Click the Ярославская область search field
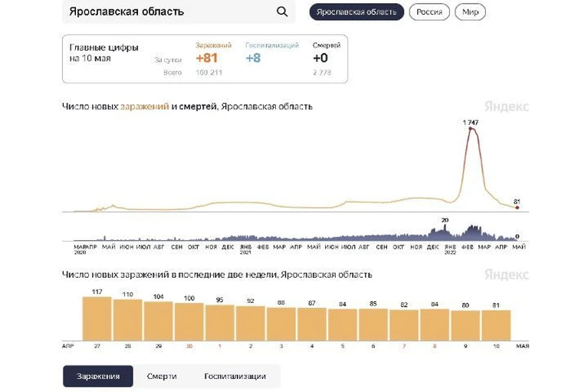Viewport: 588px width, 392px height. click(179, 12)
